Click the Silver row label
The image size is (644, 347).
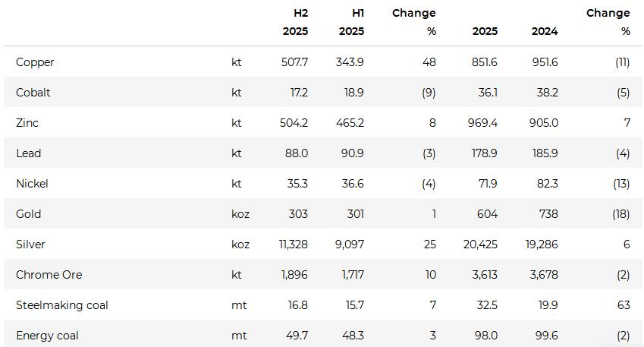[x=30, y=244]
